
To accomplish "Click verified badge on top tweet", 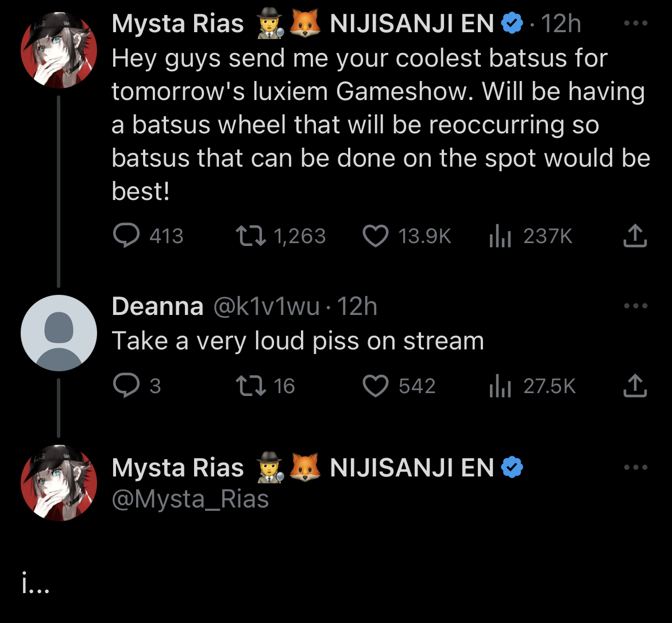I will (512, 24).
